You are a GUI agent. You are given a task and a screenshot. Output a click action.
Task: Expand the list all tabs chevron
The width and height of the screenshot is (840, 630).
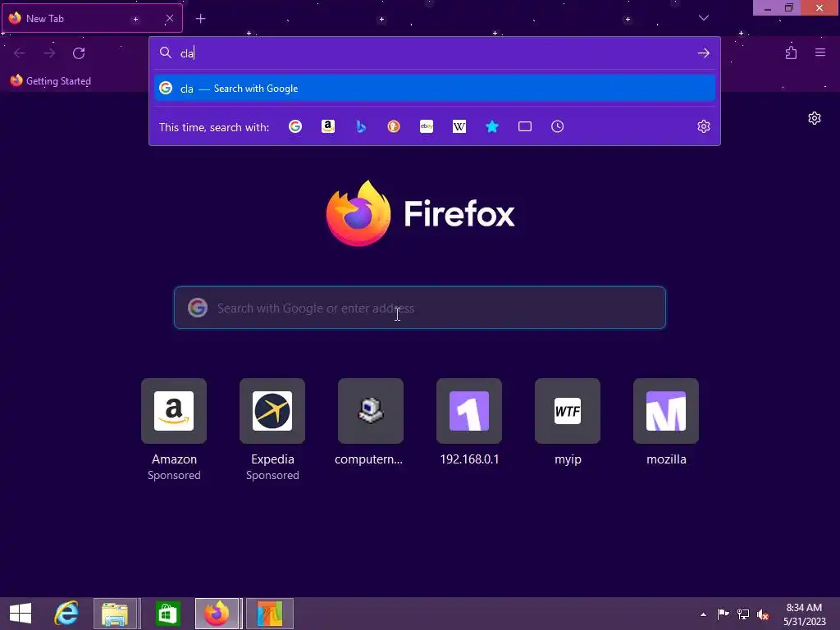[x=704, y=18]
